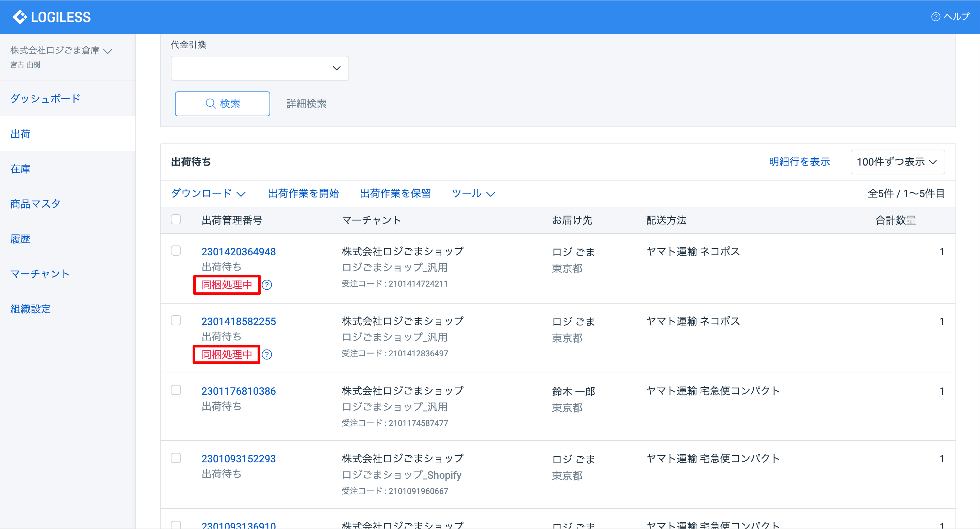Toggle the select-all checkbox in header
The image size is (980, 529).
click(x=176, y=219)
